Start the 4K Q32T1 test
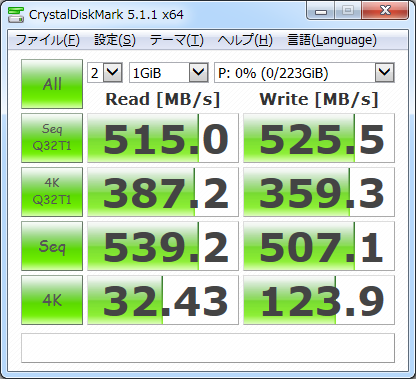416x379 pixels. coord(52,192)
